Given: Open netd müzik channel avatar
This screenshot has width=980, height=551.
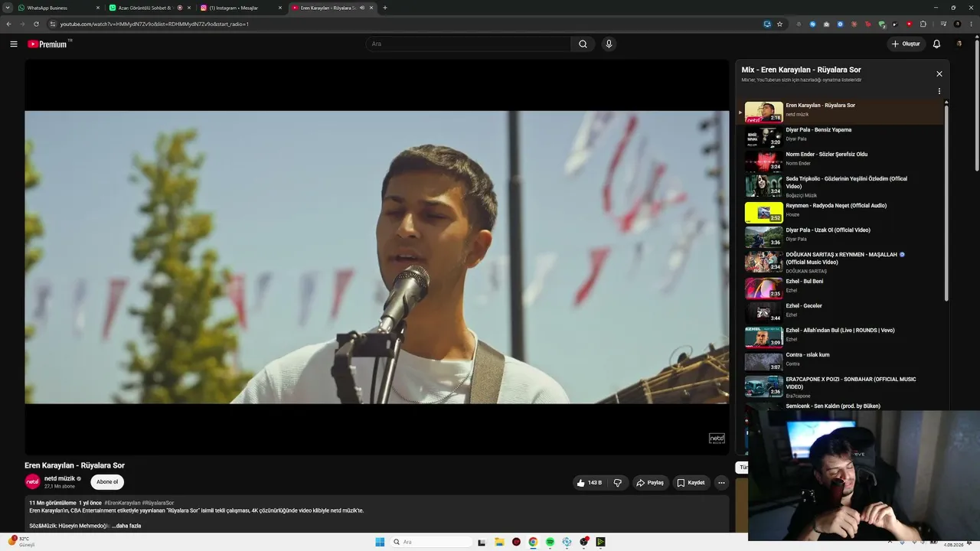Looking at the screenshot, I should click(x=32, y=481).
